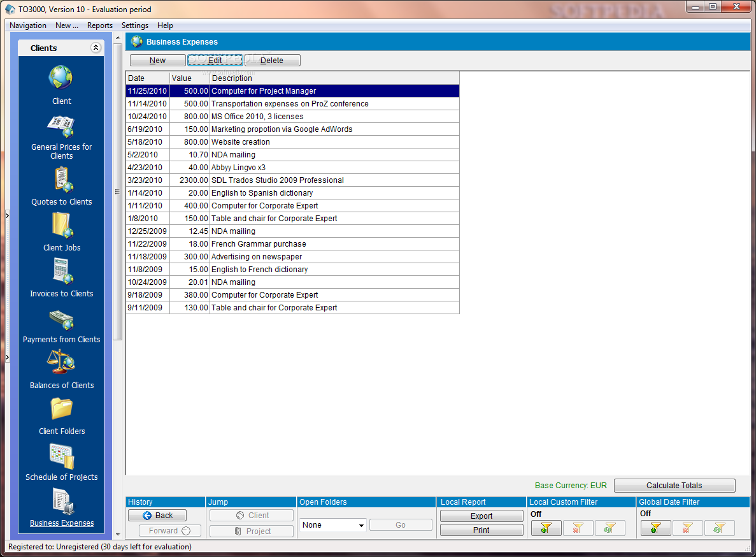Remove the Global Date Filter
756x557 pixels.
688,528
